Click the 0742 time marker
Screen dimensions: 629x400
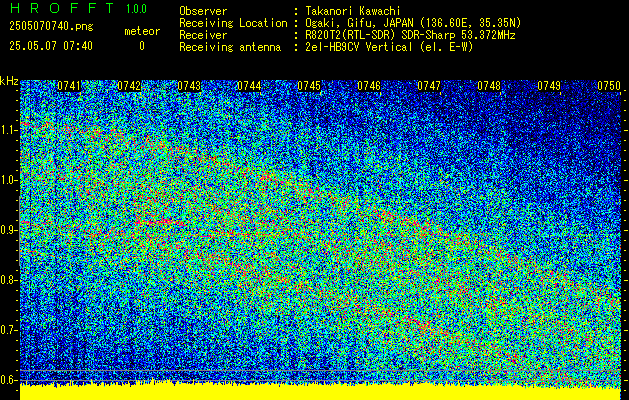click(129, 86)
